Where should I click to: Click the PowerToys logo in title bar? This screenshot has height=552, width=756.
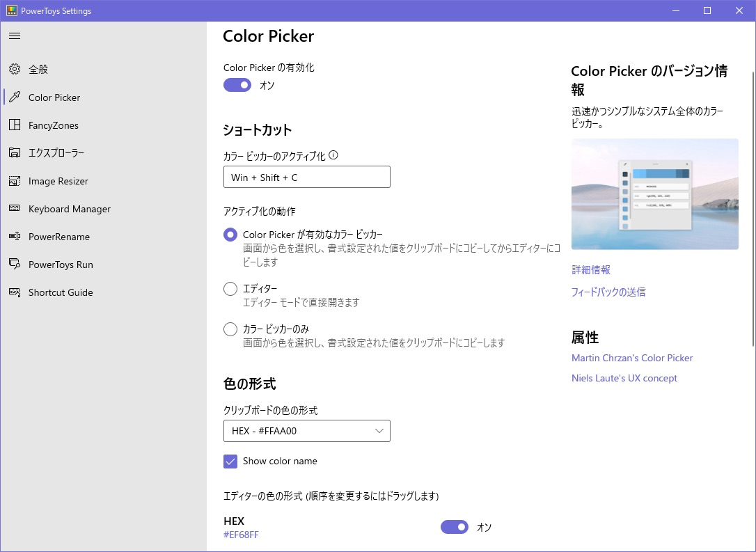(x=12, y=10)
